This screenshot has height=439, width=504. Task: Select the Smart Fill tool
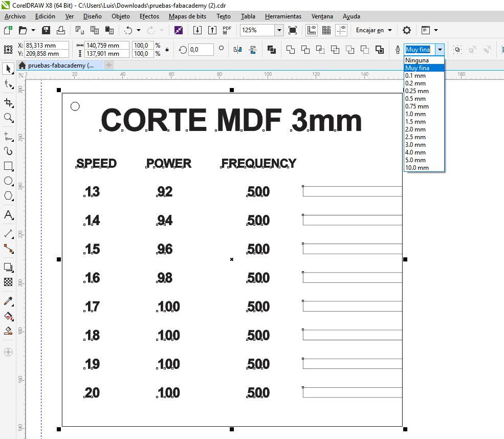(x=8, y=331)
